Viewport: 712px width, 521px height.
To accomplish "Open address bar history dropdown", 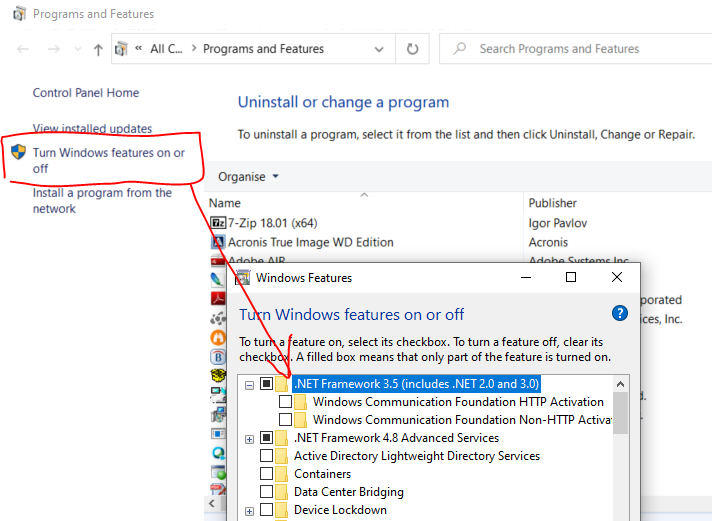I will (379, 49).
